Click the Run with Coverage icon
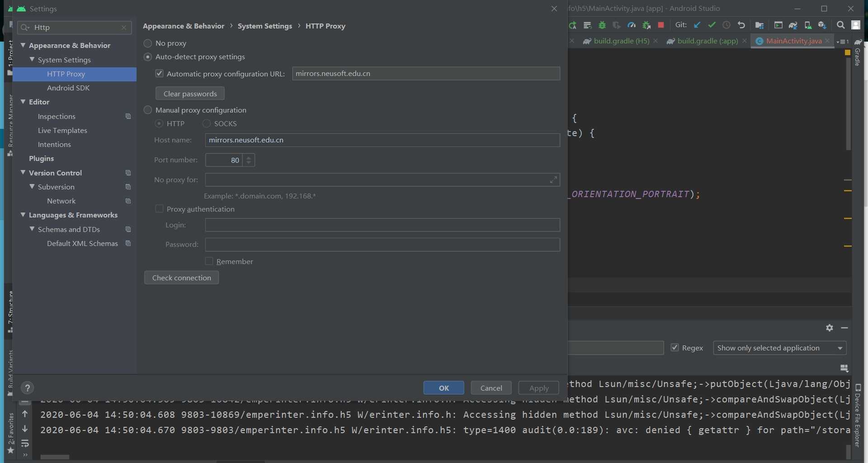Image resolution: width=868 pixels, height=463 pixels. (617, 25)
